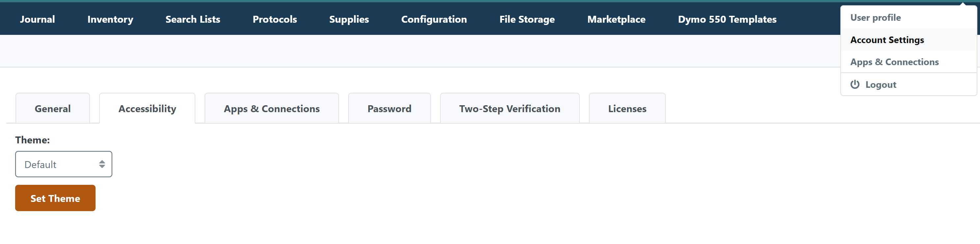This screenshot has width=980, height=244.
Task: Select User profile in dropdown menu
Action: (908, 17)
